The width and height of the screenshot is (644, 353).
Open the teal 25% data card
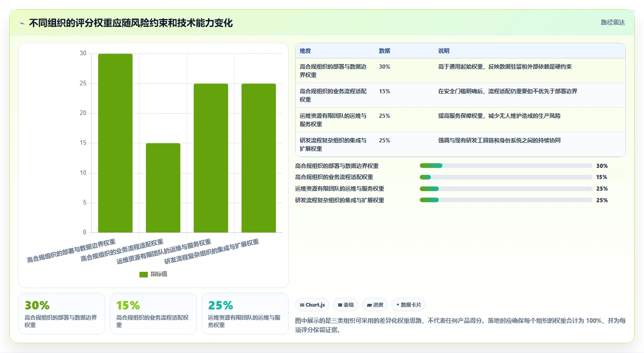(x=245, y=314)
